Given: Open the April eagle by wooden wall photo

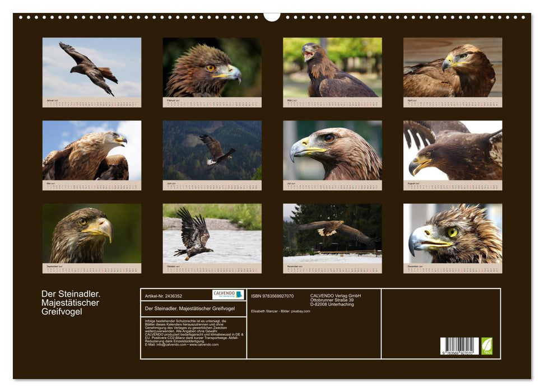Looking at the screenshot, I should (x=453, y=67).
